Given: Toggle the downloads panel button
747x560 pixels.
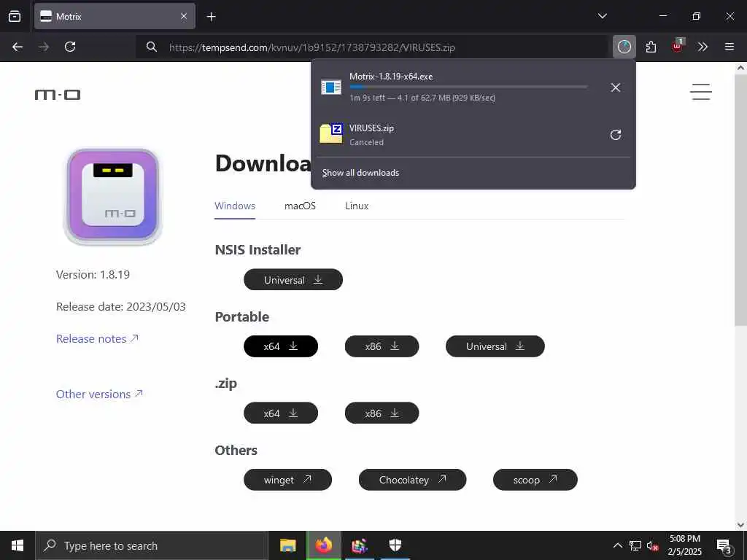Looking at the screenshot, I should pos(624,47).
